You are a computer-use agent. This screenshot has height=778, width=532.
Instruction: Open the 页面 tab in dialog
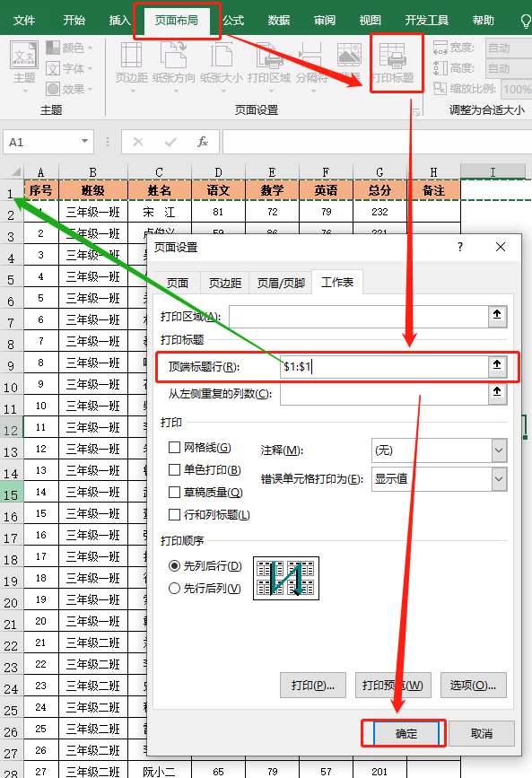pos(177,283)
